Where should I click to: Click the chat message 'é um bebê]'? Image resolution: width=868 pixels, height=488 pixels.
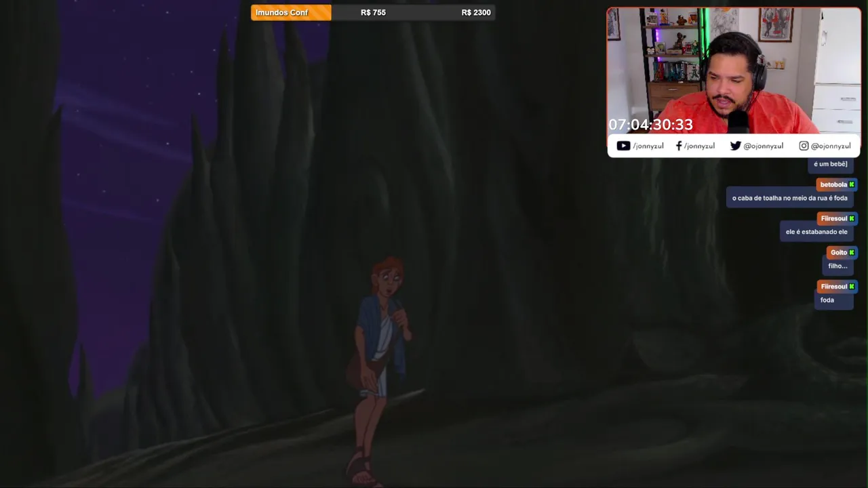tap(831, 164)
